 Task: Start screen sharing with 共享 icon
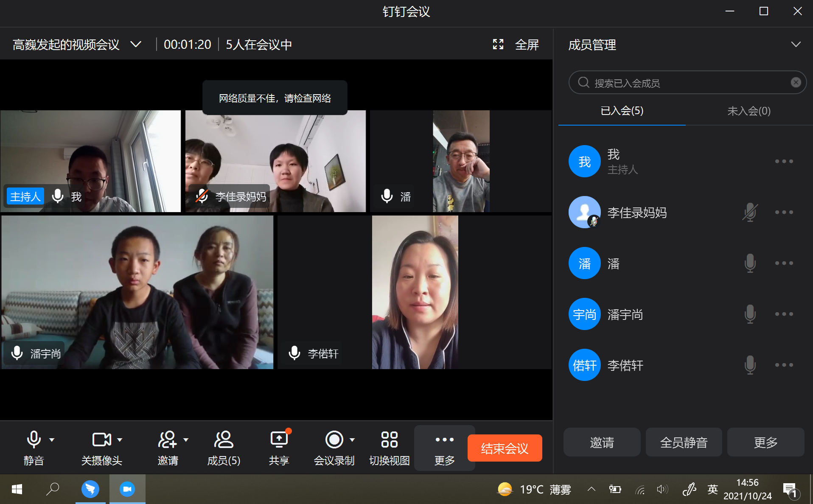click(279, 448)
